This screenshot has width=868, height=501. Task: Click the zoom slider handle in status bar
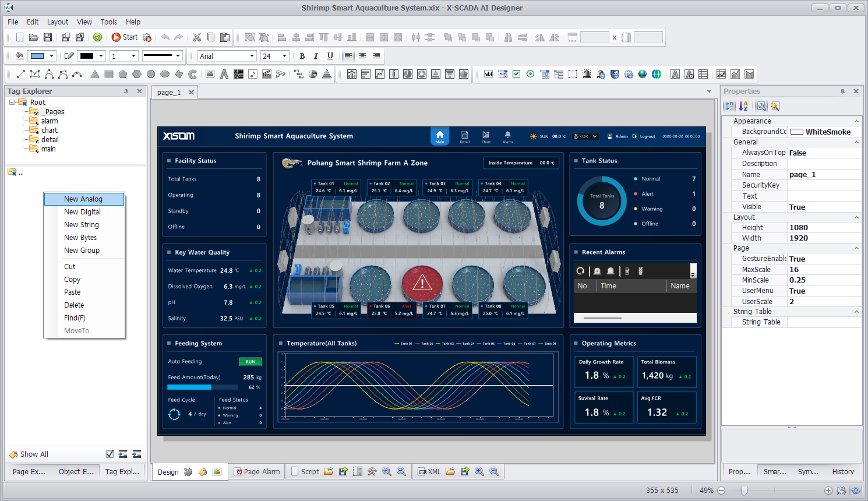click(x=744, y=491)
